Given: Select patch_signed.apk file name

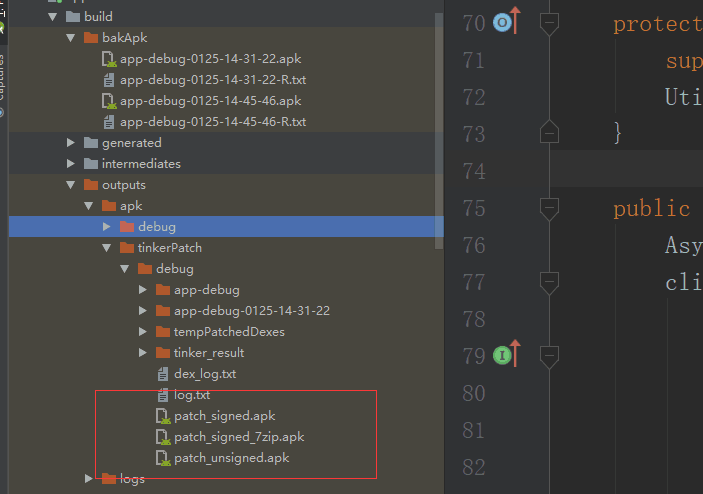Looking at the screenshot, I should point(225,416).
